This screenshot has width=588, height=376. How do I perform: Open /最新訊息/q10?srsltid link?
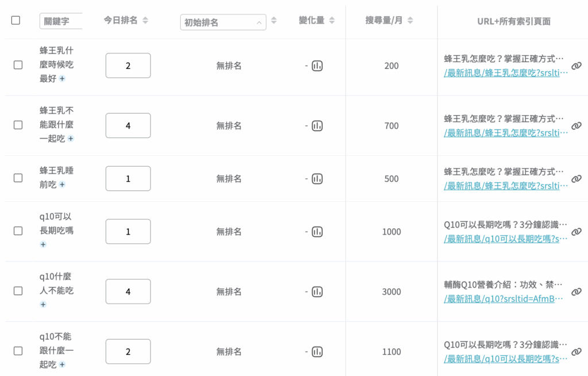coord(503,298)
